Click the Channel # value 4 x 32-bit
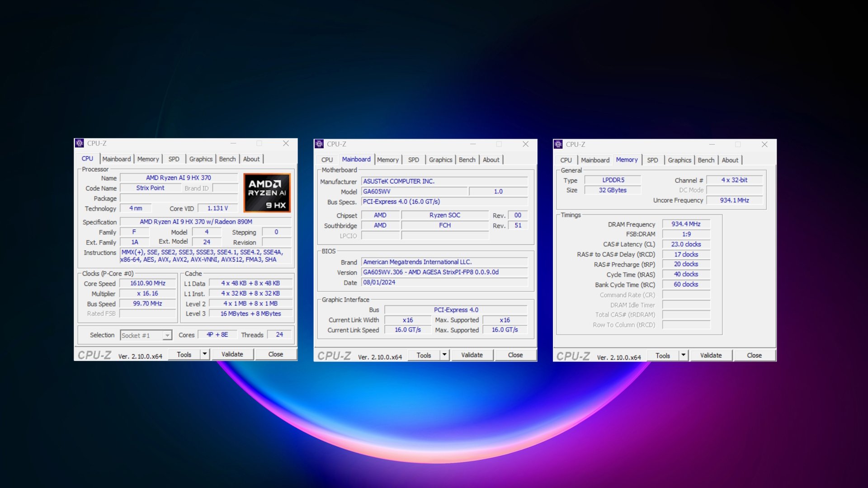 pyautogui.click(x=735, y=180)
